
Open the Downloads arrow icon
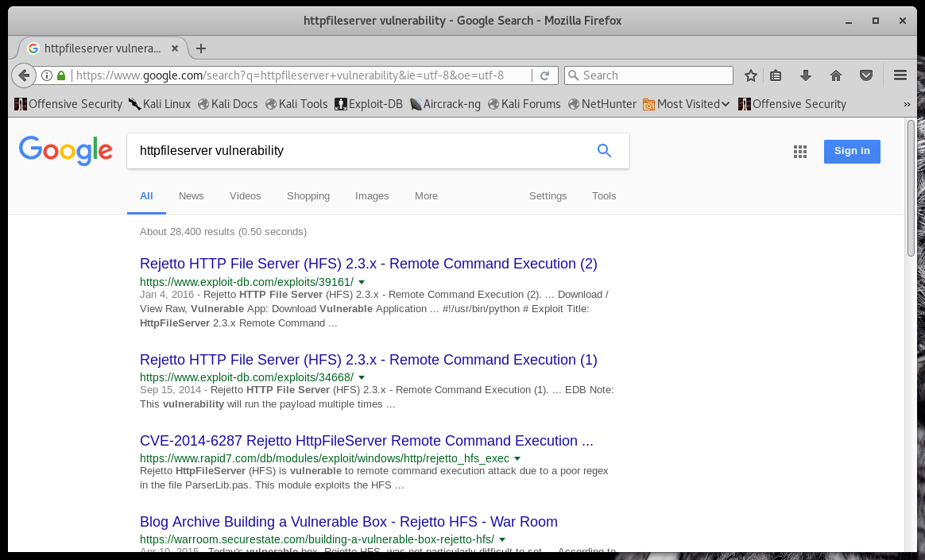pyautogui.click(x=805, y=75)
